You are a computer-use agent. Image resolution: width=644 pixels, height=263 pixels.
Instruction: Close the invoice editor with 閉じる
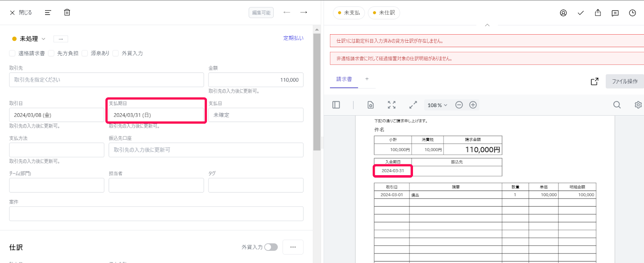[21, 12]
